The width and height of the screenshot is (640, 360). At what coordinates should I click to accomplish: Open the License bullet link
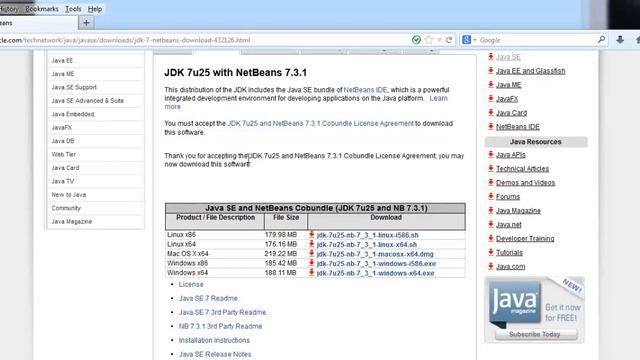[x=191, y=284]
